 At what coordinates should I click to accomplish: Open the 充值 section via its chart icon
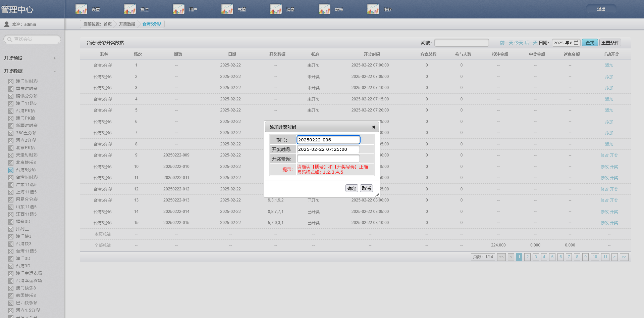click(227, 9)
